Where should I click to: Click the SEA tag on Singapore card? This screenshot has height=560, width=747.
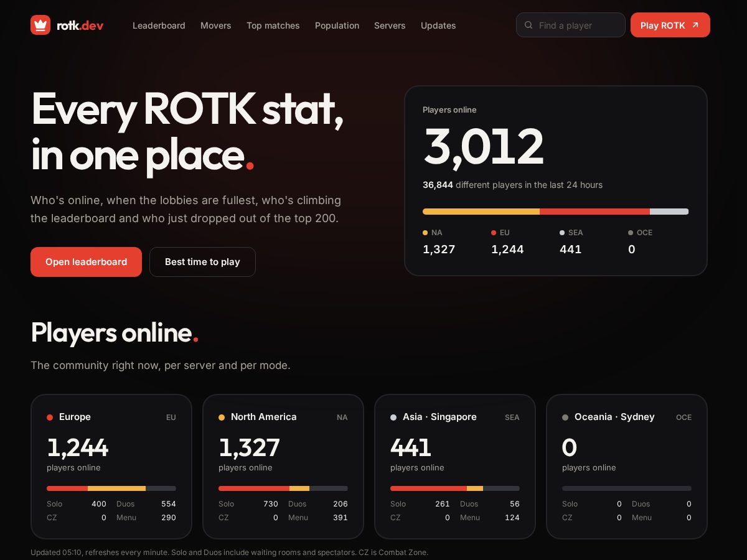click(512, 418)
